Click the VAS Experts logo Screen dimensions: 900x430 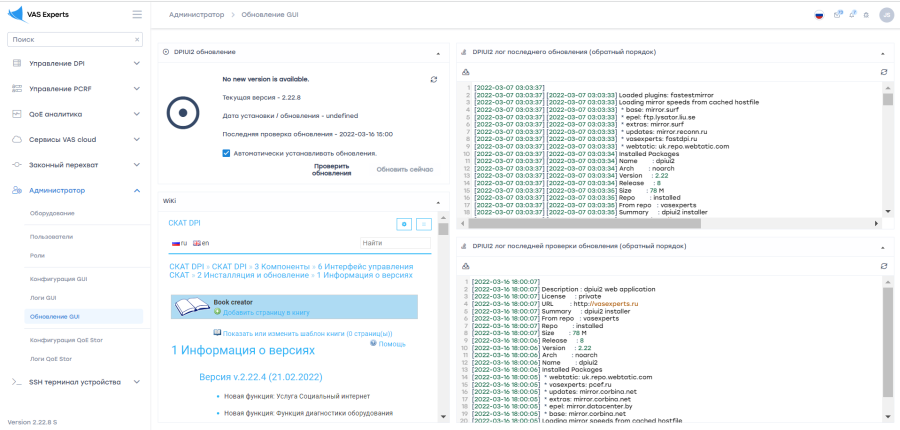38,14
